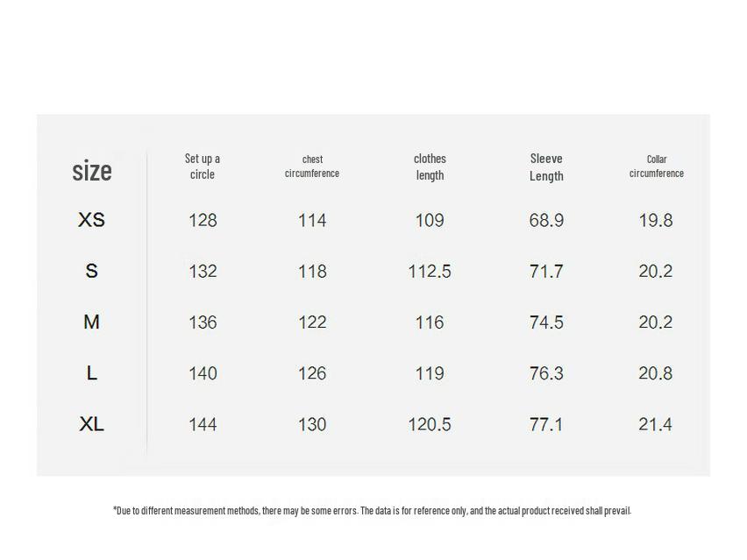
Task: Select sleeve length value 74.5
Action: tap(546, 323)
